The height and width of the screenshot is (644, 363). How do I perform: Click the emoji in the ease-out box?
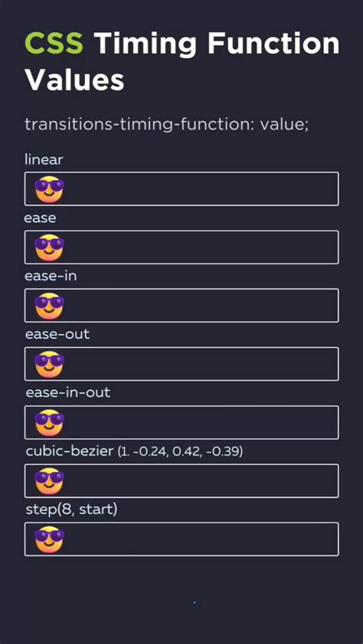click(49, 364)
